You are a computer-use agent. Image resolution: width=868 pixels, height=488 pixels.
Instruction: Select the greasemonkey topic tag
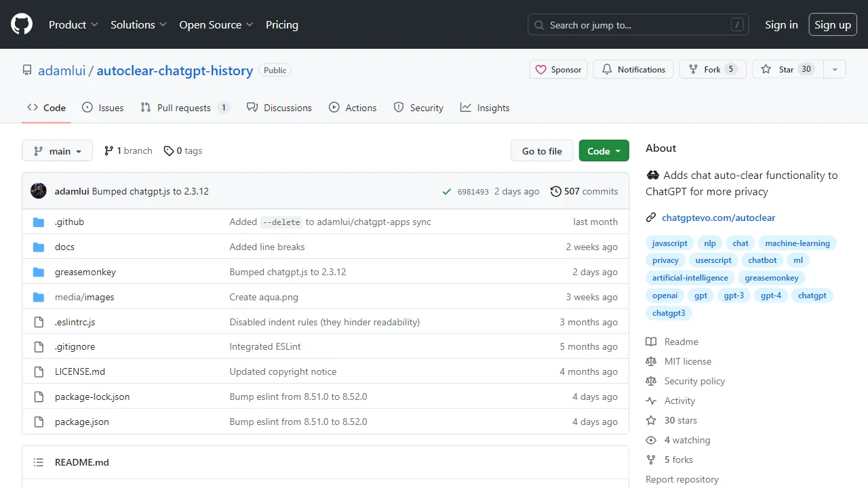pyautogui.click(x=772, y=278)
